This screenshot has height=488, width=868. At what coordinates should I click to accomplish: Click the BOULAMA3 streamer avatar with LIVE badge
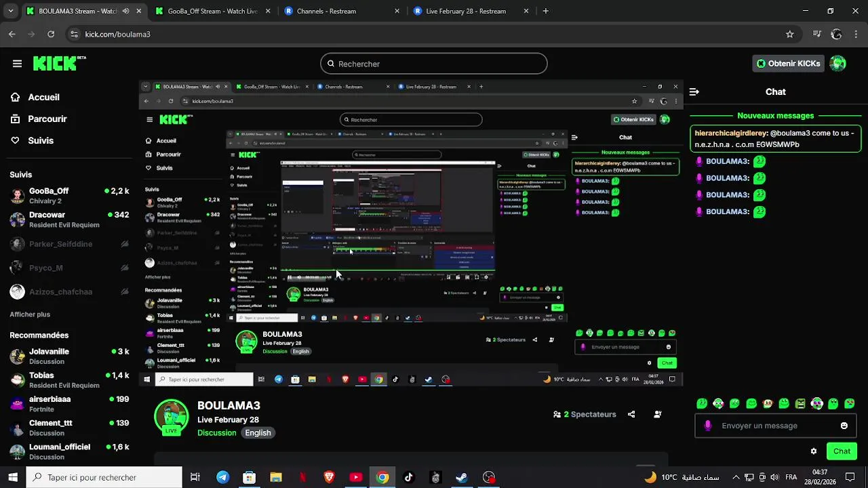172,418
